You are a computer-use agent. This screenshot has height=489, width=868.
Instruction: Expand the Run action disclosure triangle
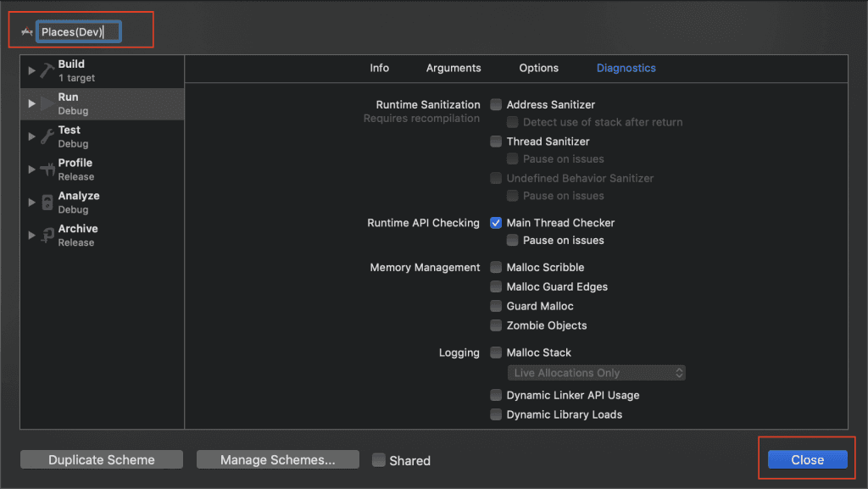31,103
